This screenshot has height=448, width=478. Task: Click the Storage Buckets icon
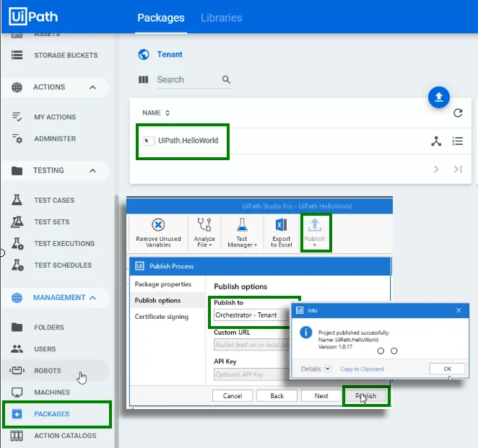pos(17,55)
